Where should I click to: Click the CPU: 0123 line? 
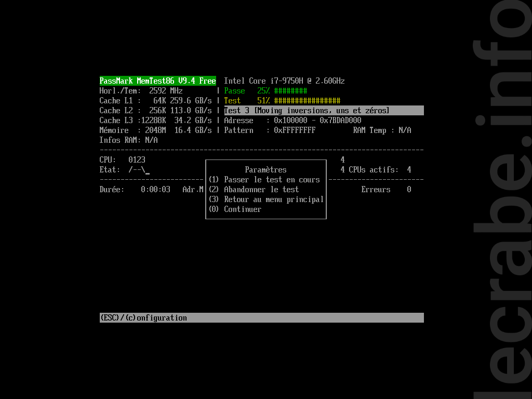pyautogui.click(x=123, y=159)
